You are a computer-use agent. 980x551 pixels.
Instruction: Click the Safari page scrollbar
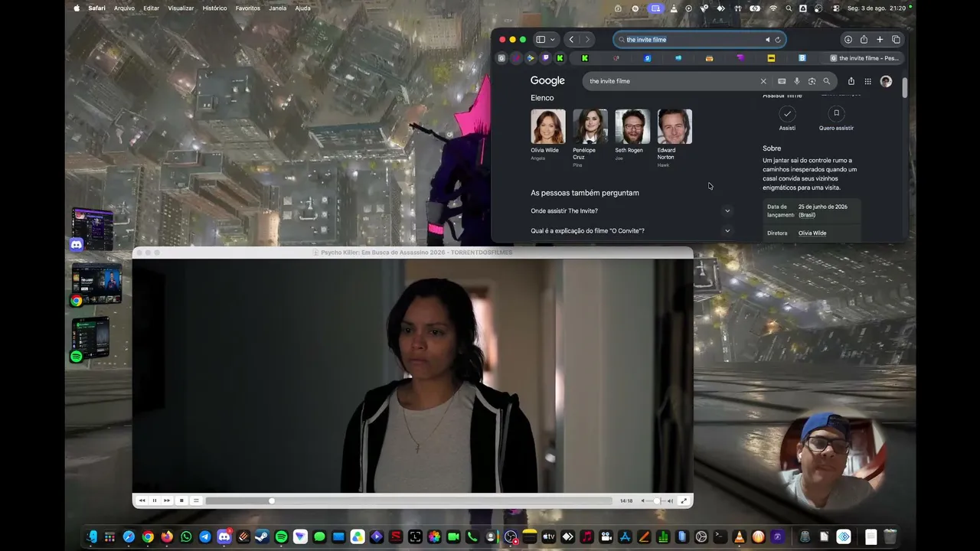[x=904, y=88]
